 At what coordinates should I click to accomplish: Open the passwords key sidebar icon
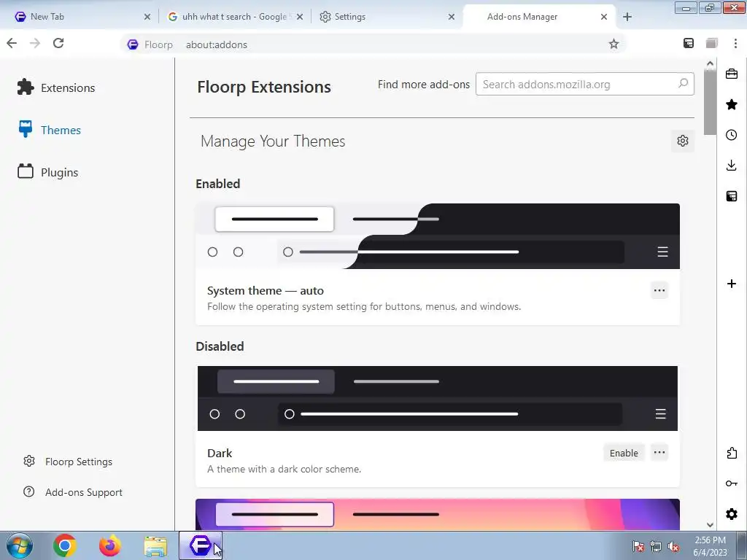click(x=732, y=483)
